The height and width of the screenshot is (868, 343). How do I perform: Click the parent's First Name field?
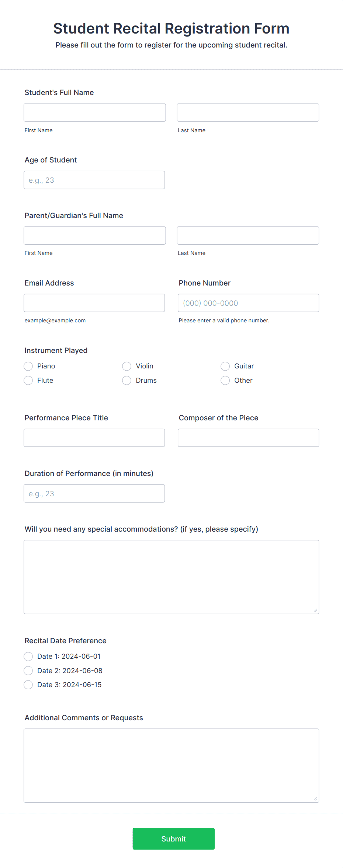point(94,235)
